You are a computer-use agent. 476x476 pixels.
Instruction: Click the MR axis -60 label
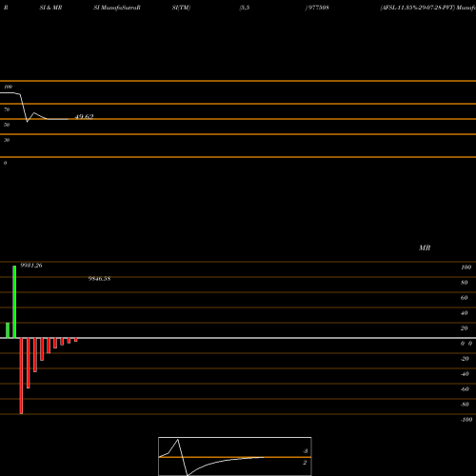(465, 389)
